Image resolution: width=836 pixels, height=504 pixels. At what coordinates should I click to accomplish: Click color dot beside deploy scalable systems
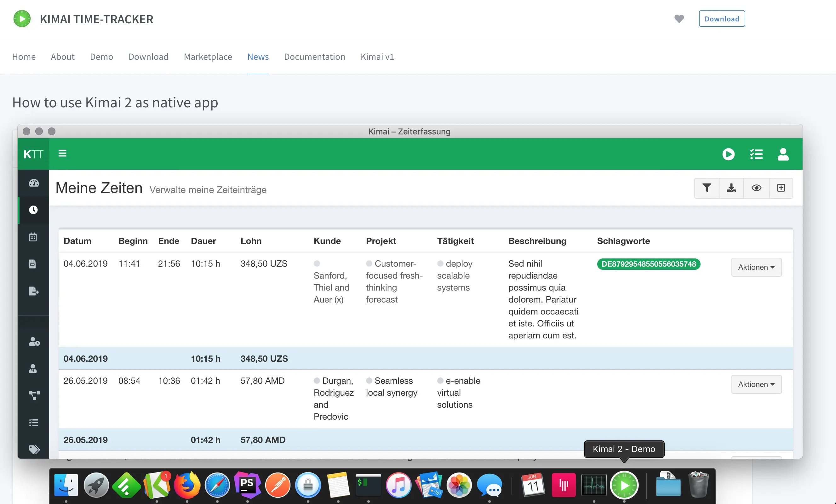(x=440, y=263)
